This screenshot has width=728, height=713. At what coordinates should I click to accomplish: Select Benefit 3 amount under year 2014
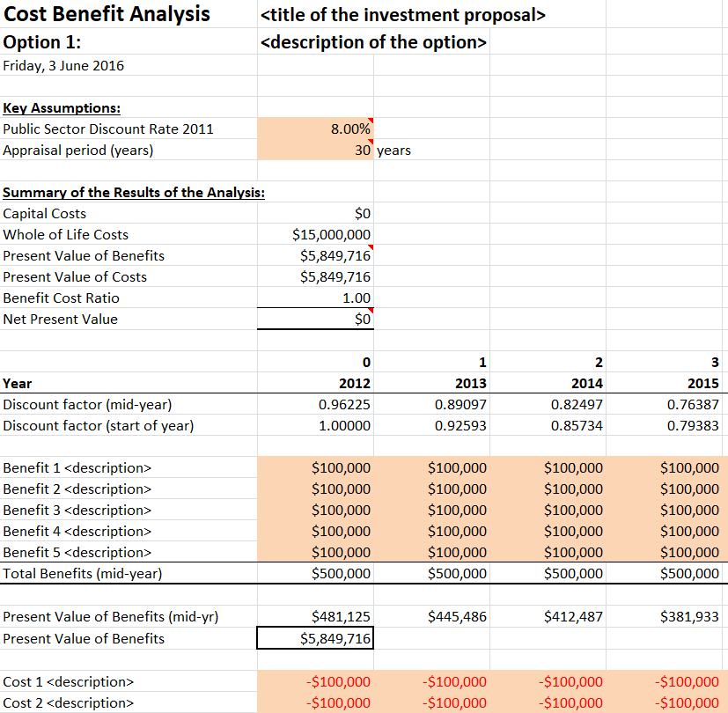coord(574,511)
